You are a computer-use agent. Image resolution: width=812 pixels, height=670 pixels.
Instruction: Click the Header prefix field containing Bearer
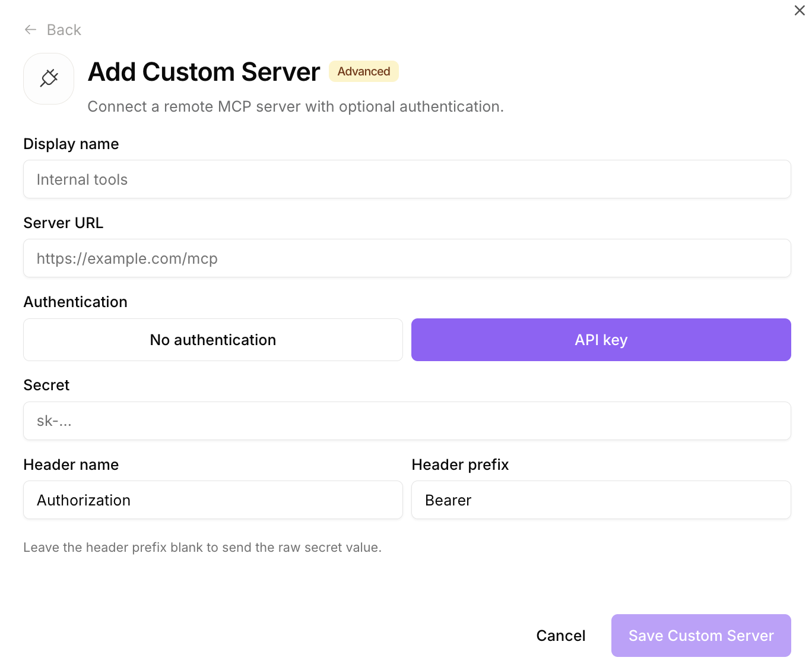pos(601,500)
